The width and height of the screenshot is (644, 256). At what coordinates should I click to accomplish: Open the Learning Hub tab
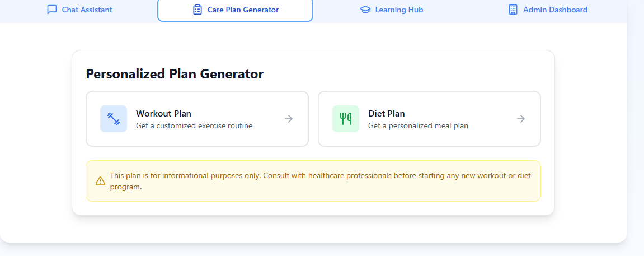(399, 10)
